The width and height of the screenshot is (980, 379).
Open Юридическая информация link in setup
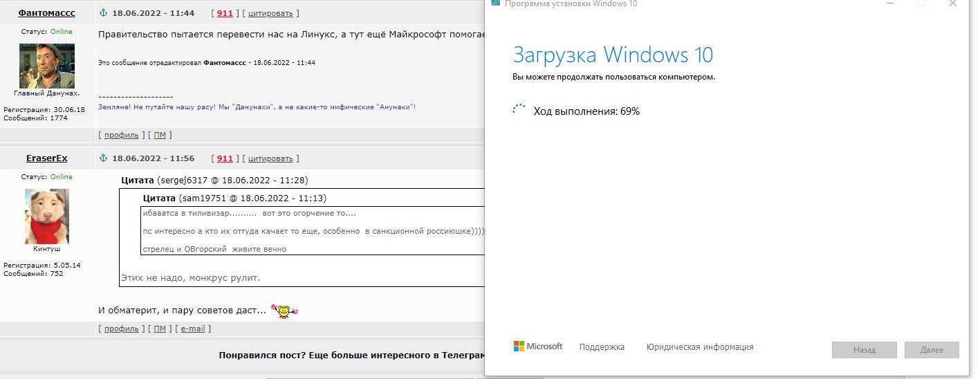coord(700,347)
